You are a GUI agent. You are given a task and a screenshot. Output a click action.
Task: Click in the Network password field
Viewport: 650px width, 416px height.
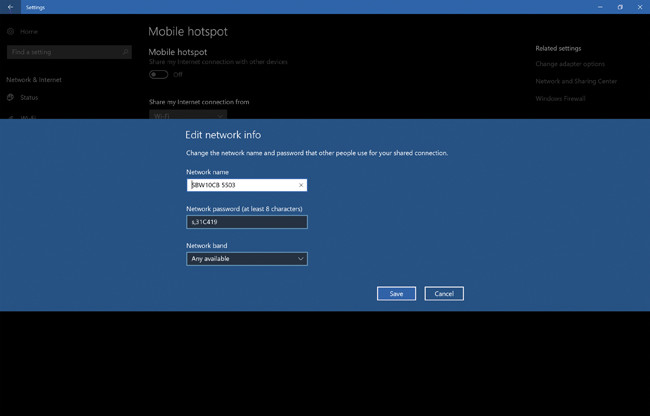click(247, 222)
